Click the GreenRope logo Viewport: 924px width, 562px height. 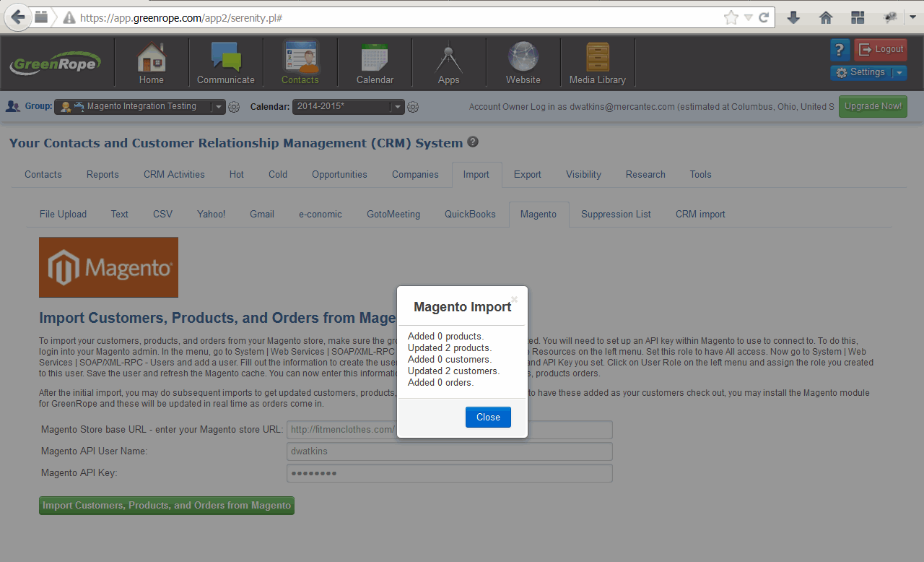[x=56, y=63]
